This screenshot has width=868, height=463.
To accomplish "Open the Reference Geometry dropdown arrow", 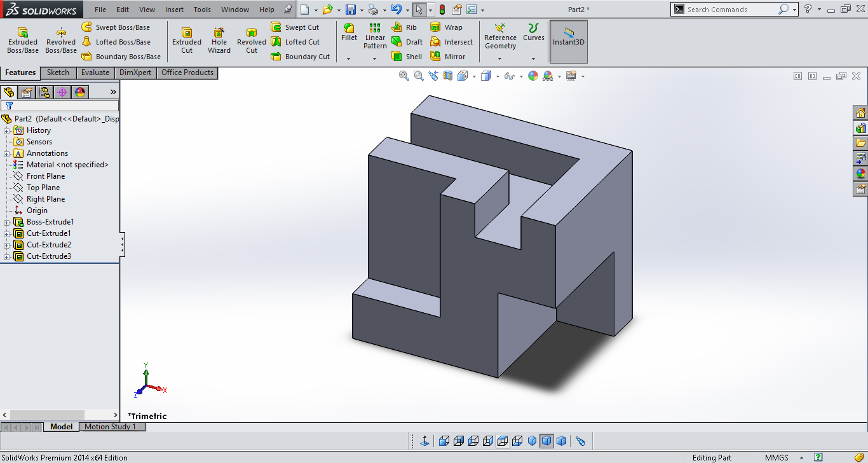I will pos(499,59).
